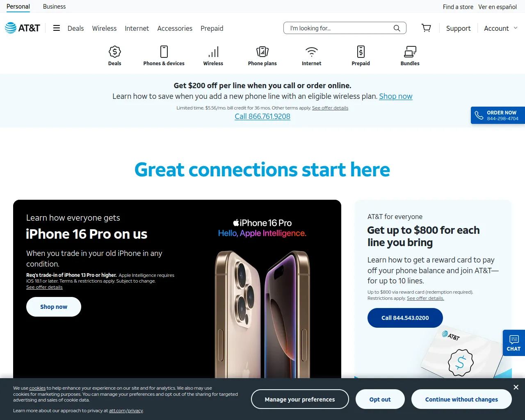Open the hamburger menu next to logo

[57, 28]
